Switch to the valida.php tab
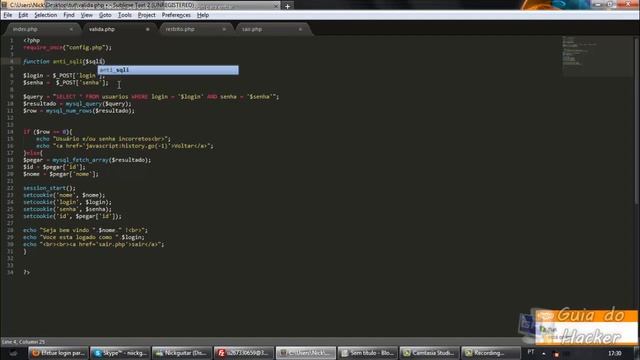The height and width of the screenshot is (360, 640). tap(118, 29)
